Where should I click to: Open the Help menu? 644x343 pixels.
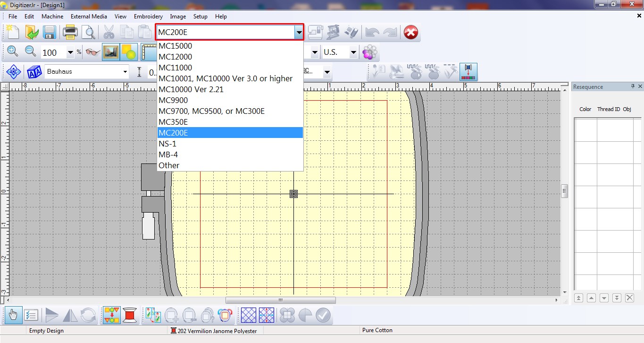pos(221,16)
